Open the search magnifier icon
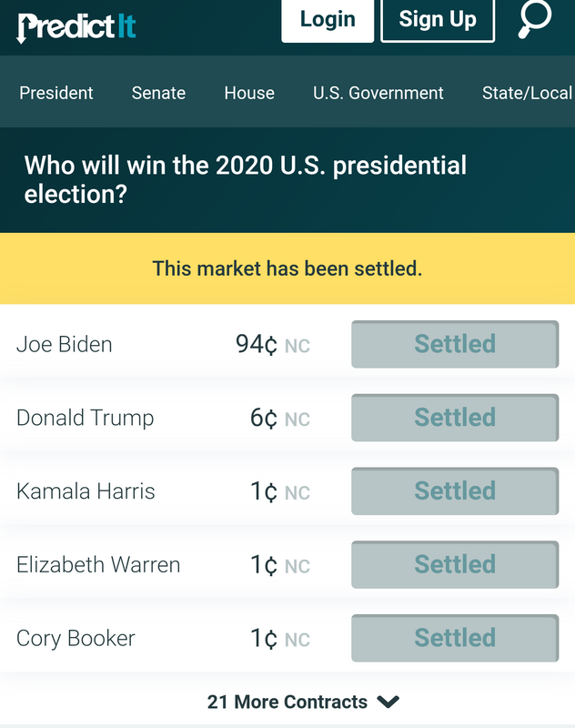Image resolution: width=575 pixels, height=728 pixels. (535, 19)
